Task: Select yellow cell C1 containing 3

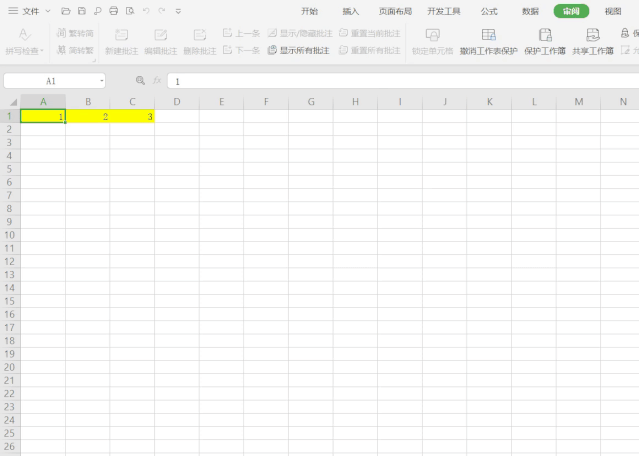Action: click(x=132, y=117)
